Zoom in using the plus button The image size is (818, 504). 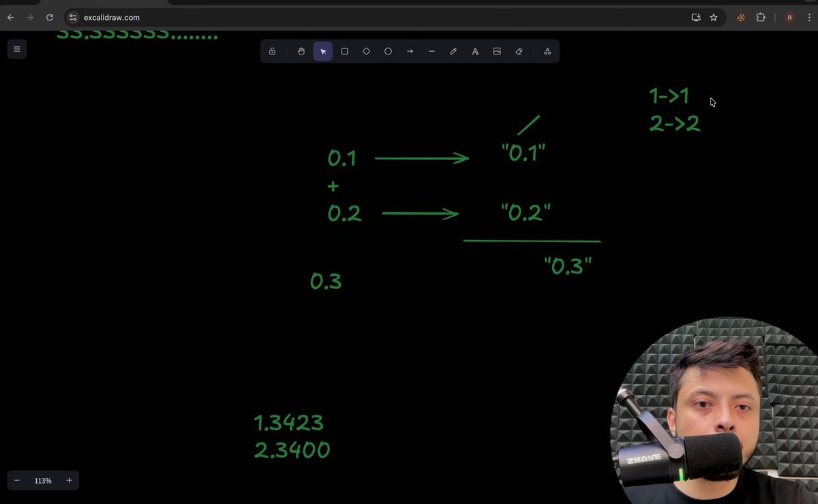pyautogui.click(x=69, y=480)
